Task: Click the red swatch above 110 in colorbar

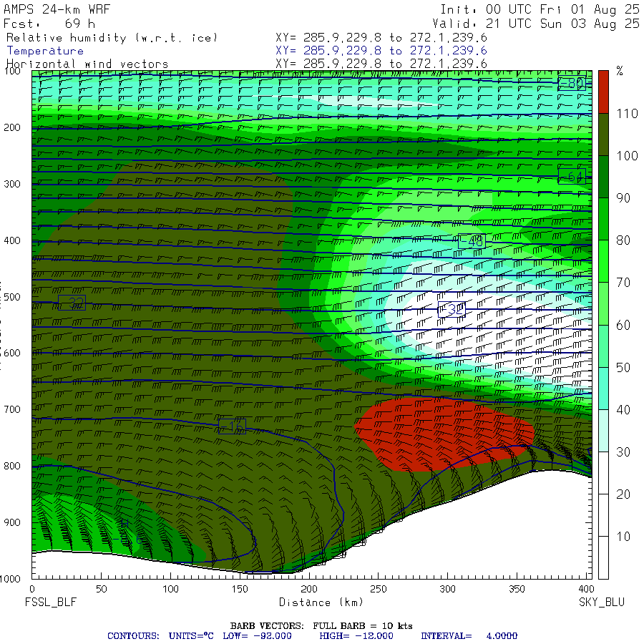Action: 603,92
